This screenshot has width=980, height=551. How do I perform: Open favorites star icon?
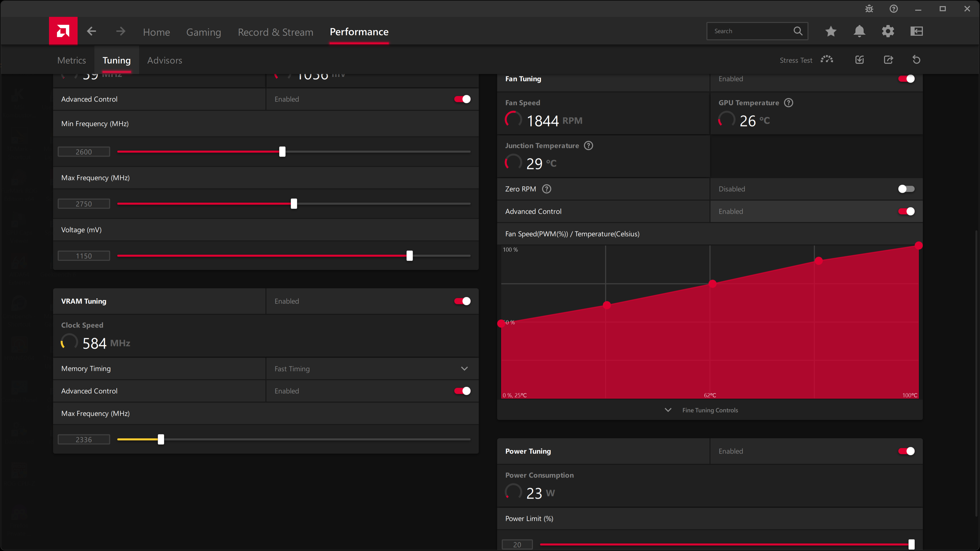click(831, 31)
